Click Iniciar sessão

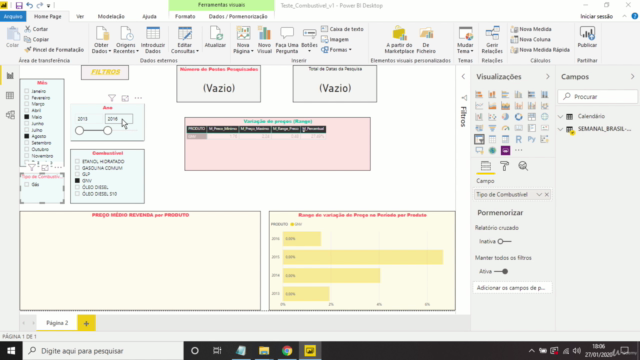tap(596, 16)
